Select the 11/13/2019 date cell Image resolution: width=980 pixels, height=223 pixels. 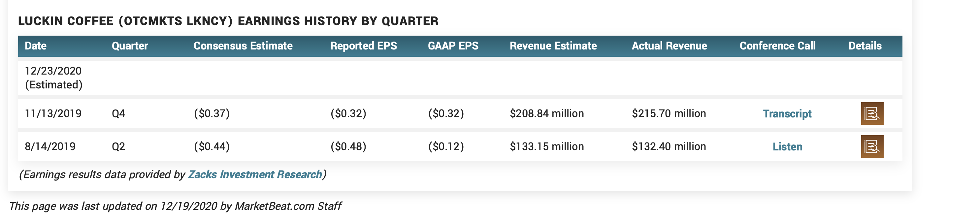[53, 113]
